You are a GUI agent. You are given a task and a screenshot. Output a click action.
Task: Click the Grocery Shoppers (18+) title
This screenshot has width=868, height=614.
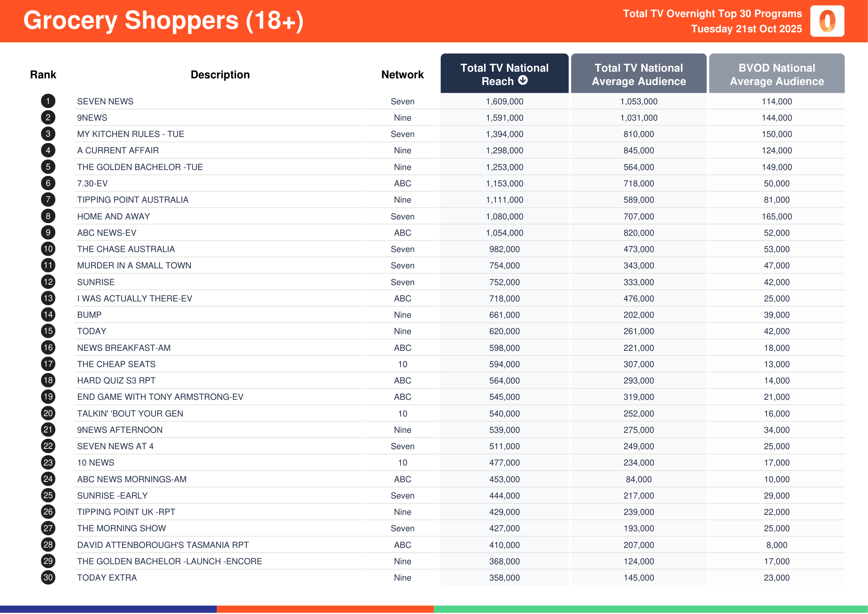click(x=163, y=20)
